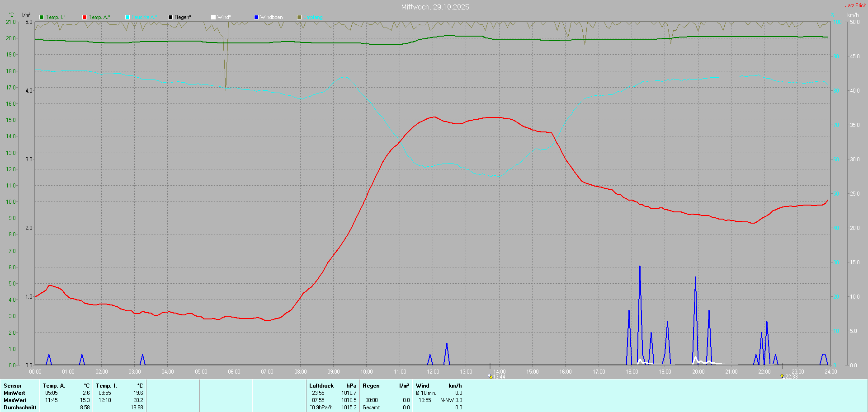Click the green Temp. I. legend swatch
This screenshot has height=412, width=868.
[x=42, y=17]
